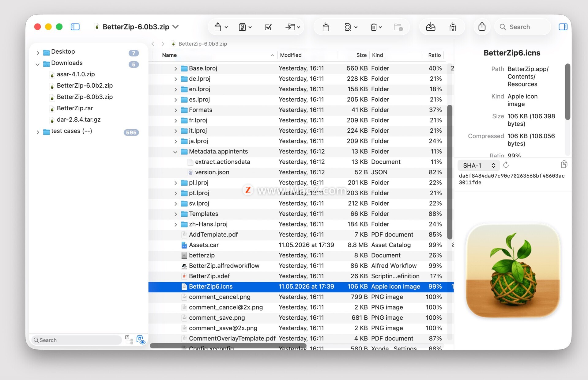
Task: Click the BetterZip6.icns preview thumbnail
Action: coord(513,271)
